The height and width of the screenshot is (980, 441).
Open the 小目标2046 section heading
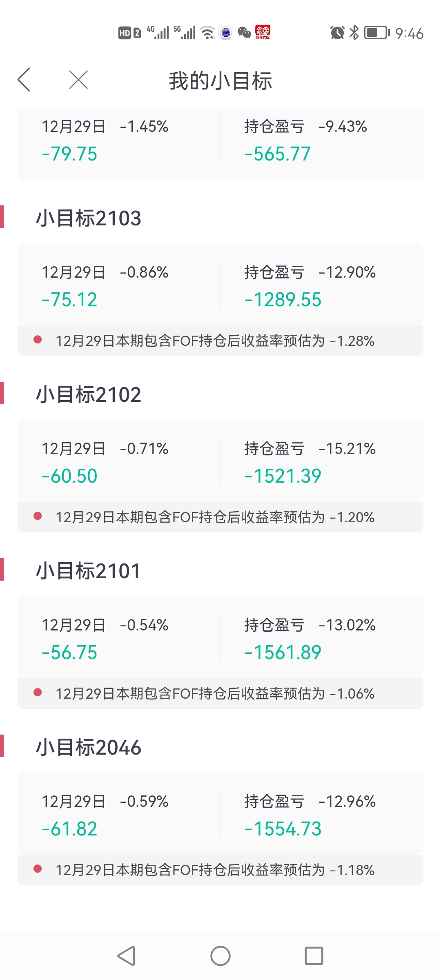tap(89, 747)
